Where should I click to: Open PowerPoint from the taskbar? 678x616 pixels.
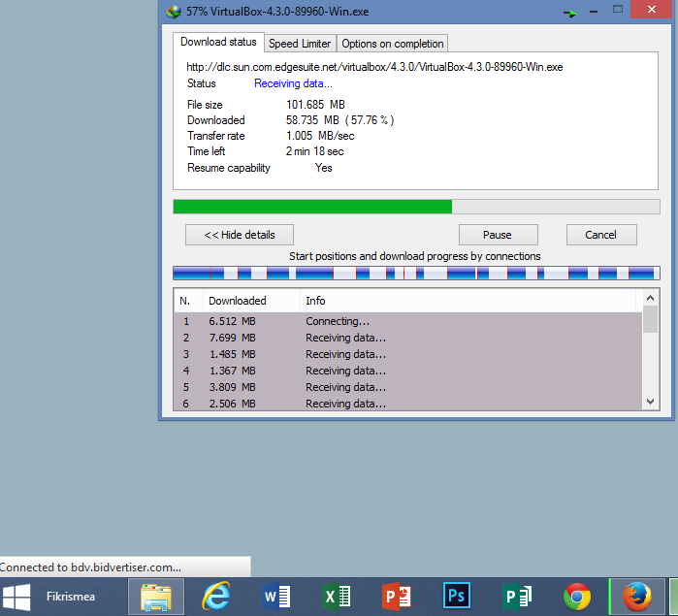pyautogui.click(x=397, y=597)
